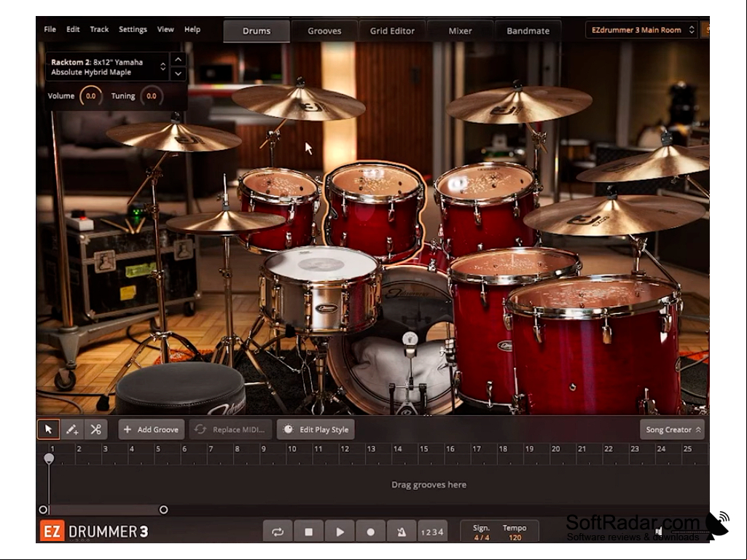Click the Add Groove button
The image size is (747, 560).
(152, 430)
